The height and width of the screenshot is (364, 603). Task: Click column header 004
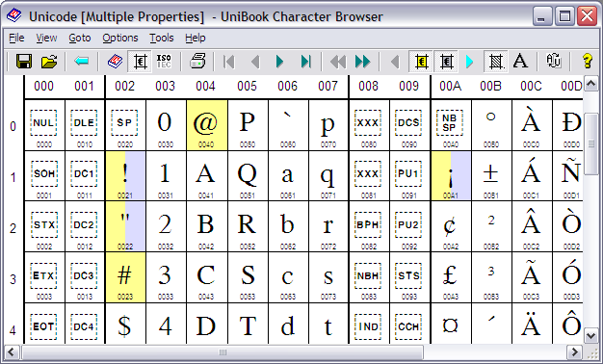pyautogui.click(x=205, y=86)
